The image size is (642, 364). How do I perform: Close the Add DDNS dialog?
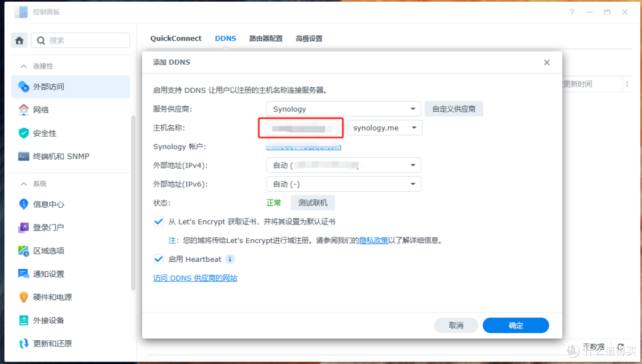coord(547,62)
